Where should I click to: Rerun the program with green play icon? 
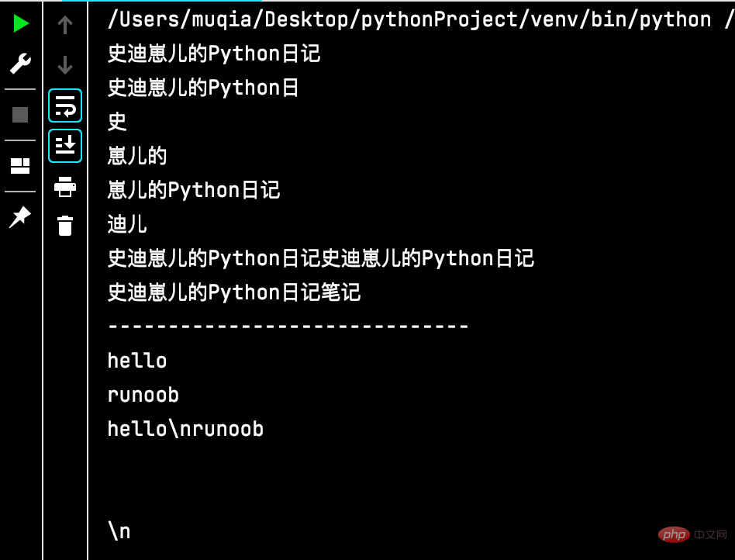click(21, 24)
